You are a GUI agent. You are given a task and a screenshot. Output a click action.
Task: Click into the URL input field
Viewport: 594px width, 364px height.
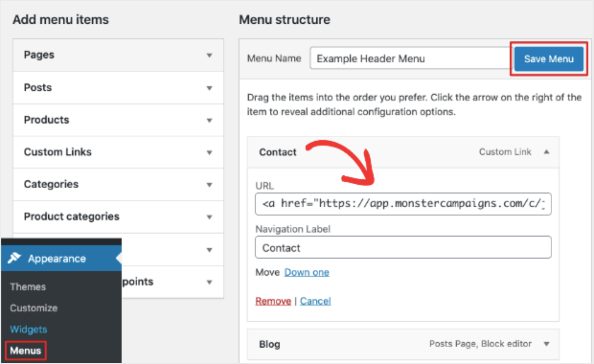(403, 204)
